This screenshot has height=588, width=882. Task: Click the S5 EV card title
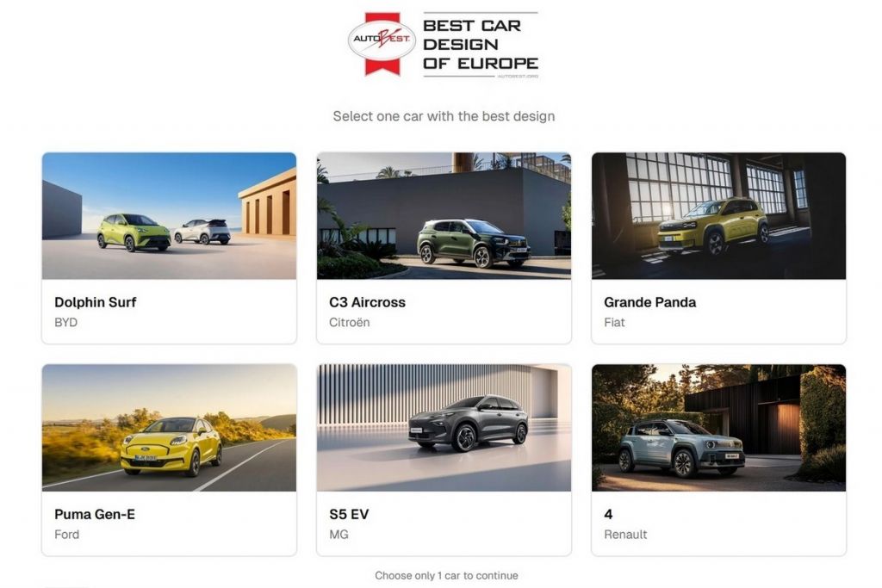point(349,514)
